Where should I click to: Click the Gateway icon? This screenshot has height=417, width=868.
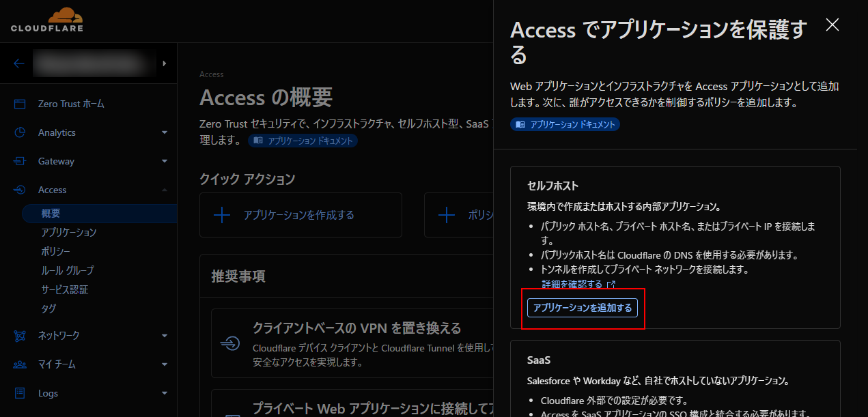click(20, 161)
